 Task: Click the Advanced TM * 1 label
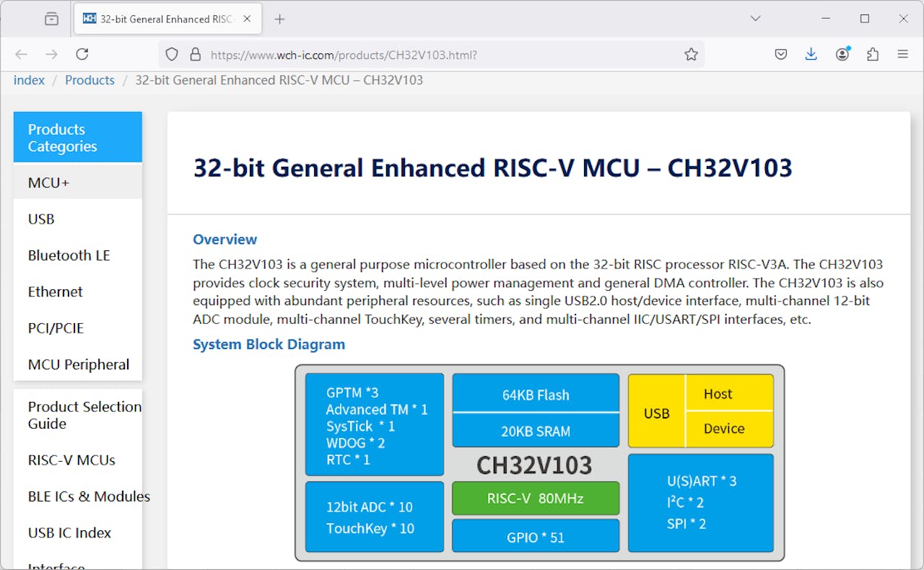[x=377, y=409]
